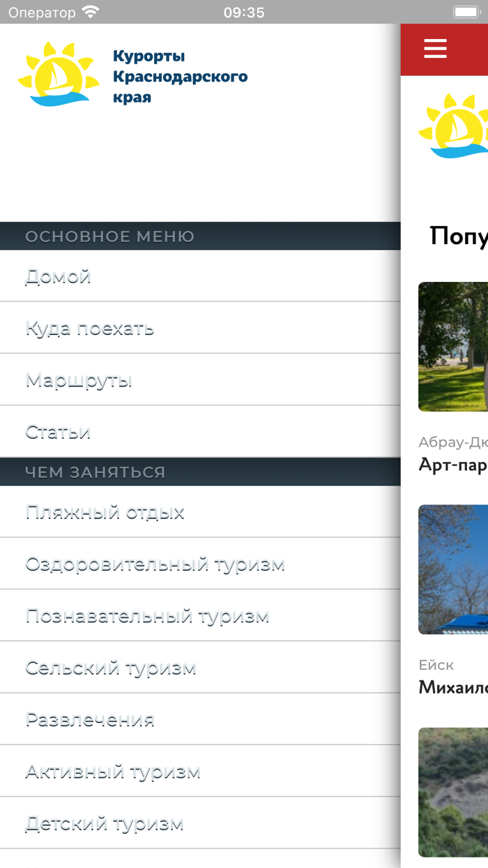488x868 pixels.
Task: Open Сельский туризм entry
Action: pos(200,668)
